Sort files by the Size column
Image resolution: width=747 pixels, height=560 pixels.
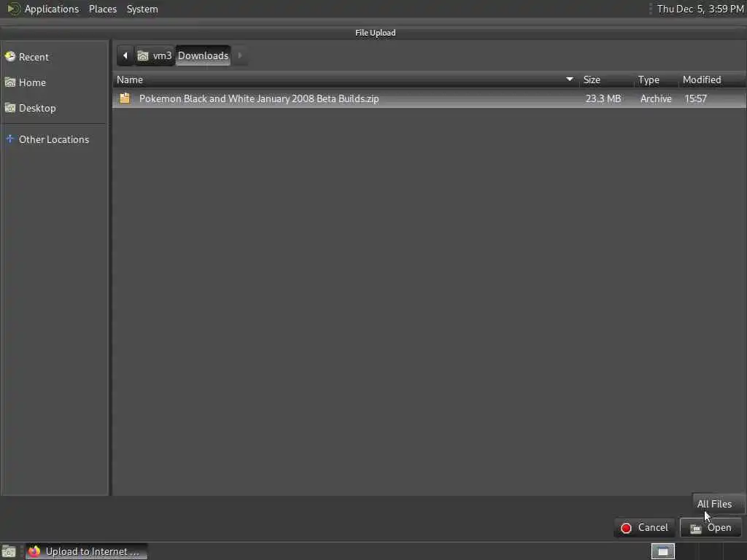pyautogui.click(x=606, y=79)
